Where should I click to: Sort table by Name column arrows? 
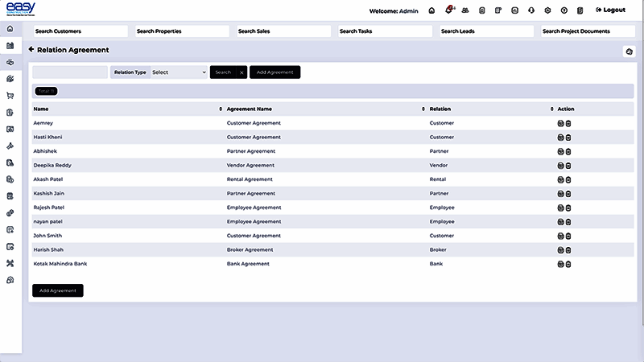coord(221,109)
